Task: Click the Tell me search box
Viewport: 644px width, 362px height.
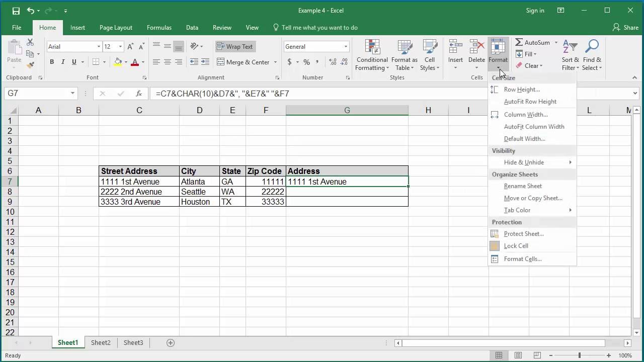Action: [x=315, y=28]
